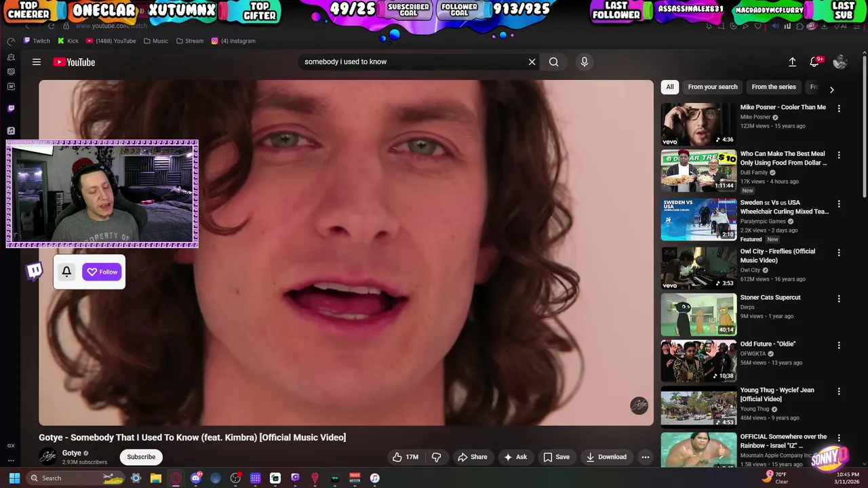Image resolution: width=868 pixels, height=488 pixels.
Task: Open Stoner Cats Supercut title
Action: (770, 298)
